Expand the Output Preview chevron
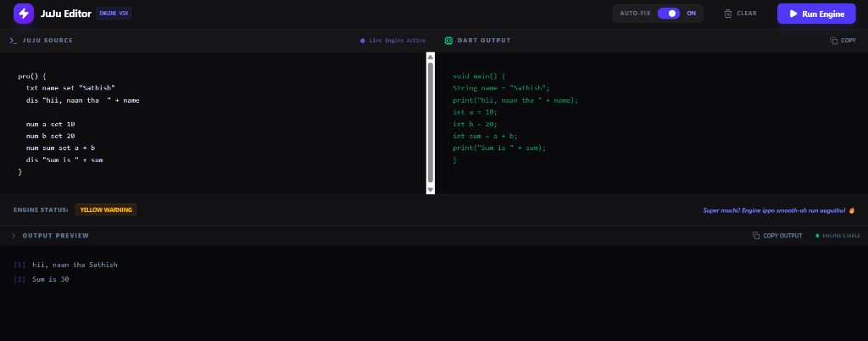The height and width of the screenshot is (341, 868). click(x=14, y=236)
